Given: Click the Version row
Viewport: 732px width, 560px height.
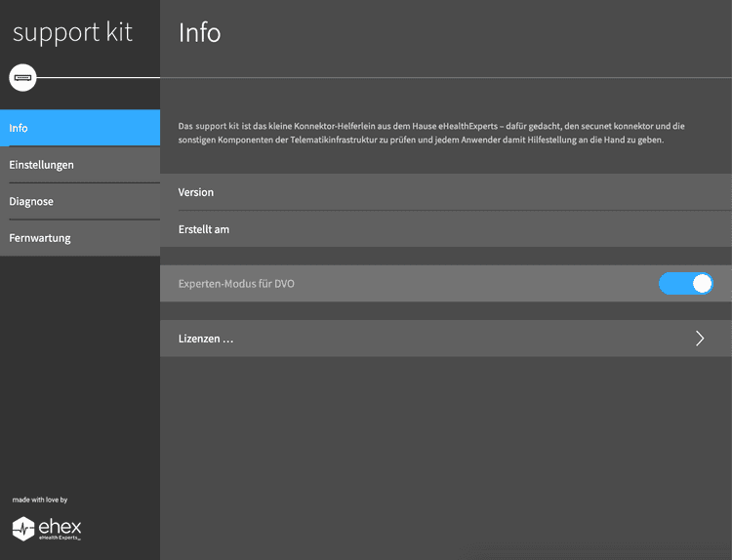Looking at the screenshot, I should point(446,192).
